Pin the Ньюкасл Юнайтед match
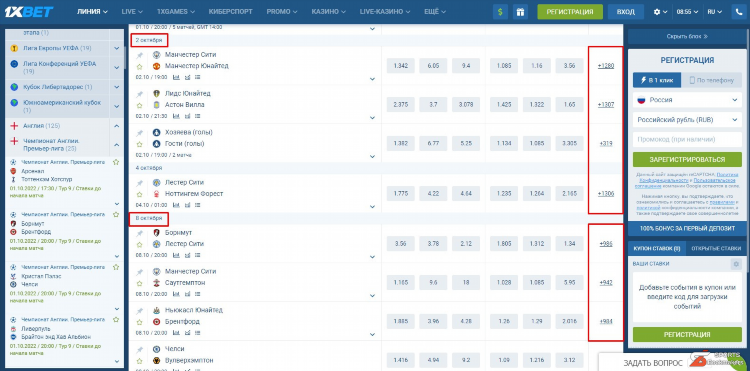Viewport: 750px width, 371px height. pyautogui.click(x=140, y=311)
